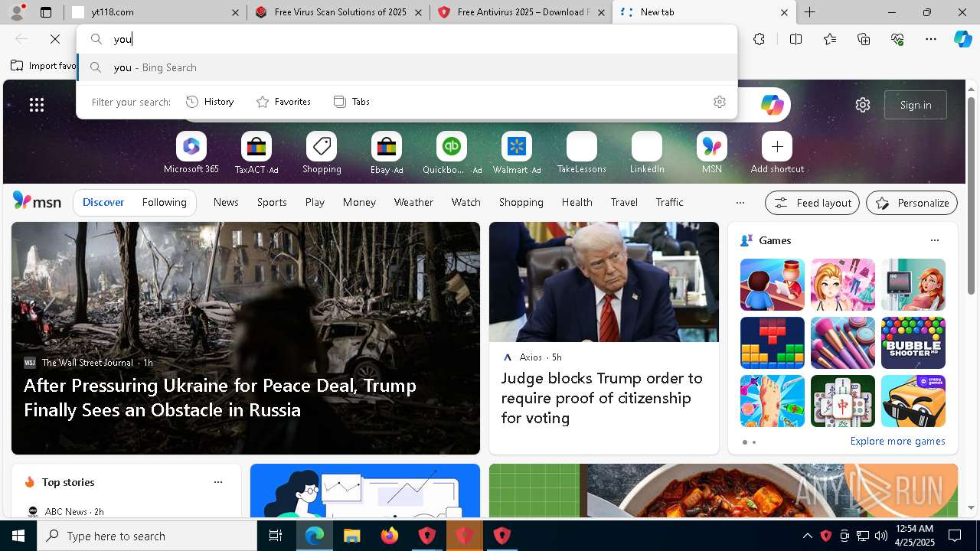The image size is (980, 551).
Task: Open the tab actions menu icon
Action: (x=46, y=12)
